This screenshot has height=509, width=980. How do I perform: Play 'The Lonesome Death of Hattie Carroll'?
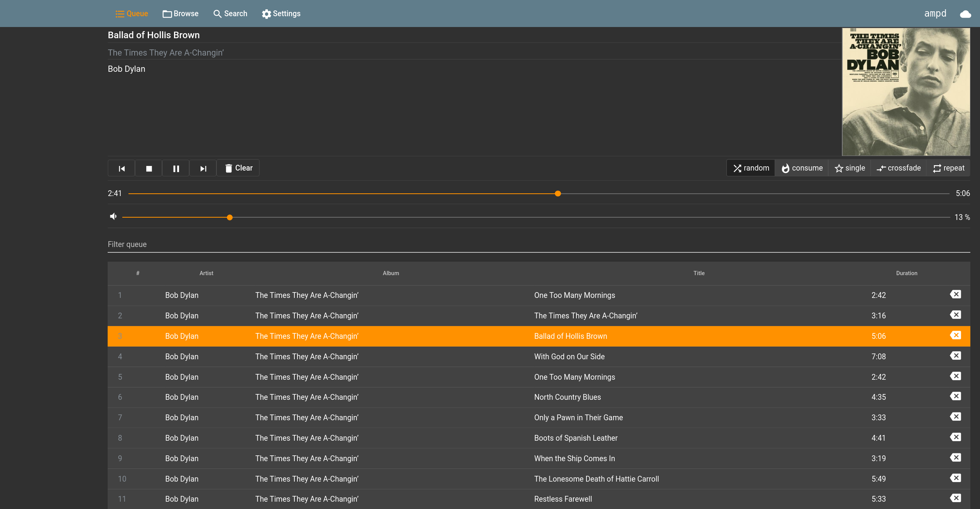pos(596,479)
